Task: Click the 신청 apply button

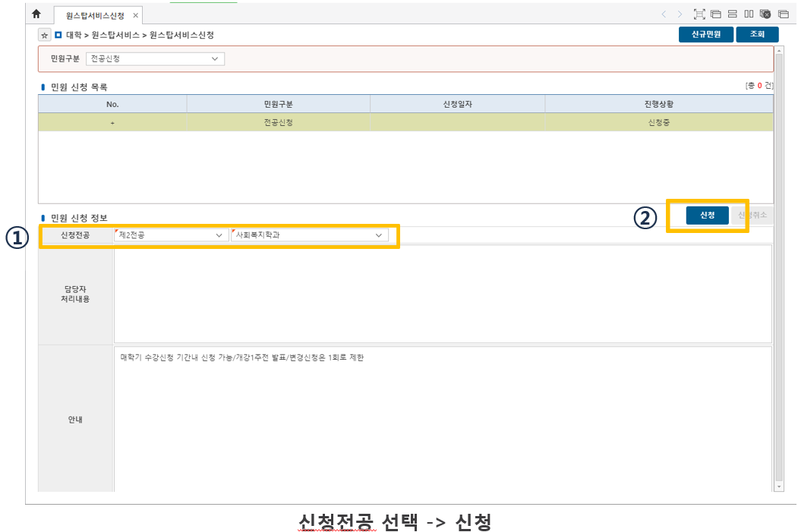Action: click(707, 216)
